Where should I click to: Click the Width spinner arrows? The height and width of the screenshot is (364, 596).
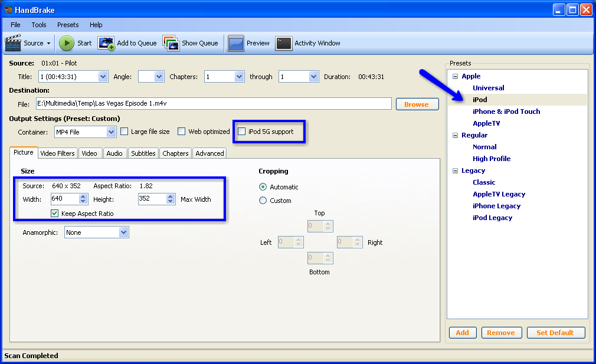coord(83,199)
